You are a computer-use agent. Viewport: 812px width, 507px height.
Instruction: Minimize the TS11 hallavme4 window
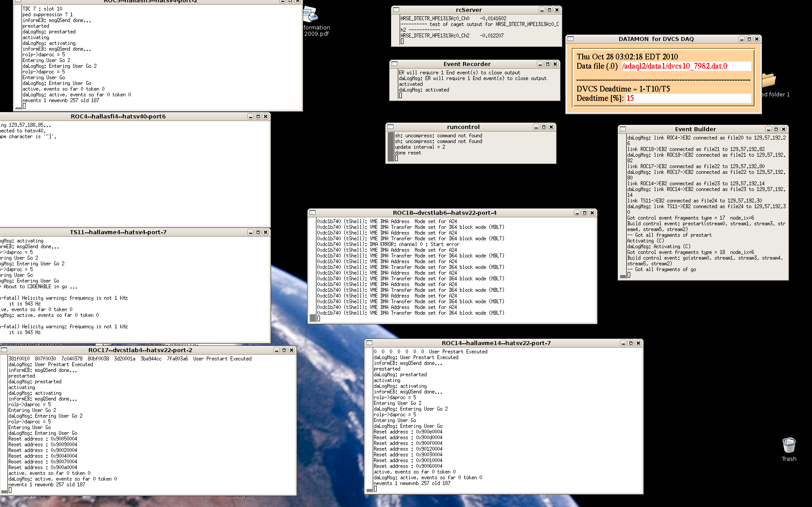coord(250,232)
